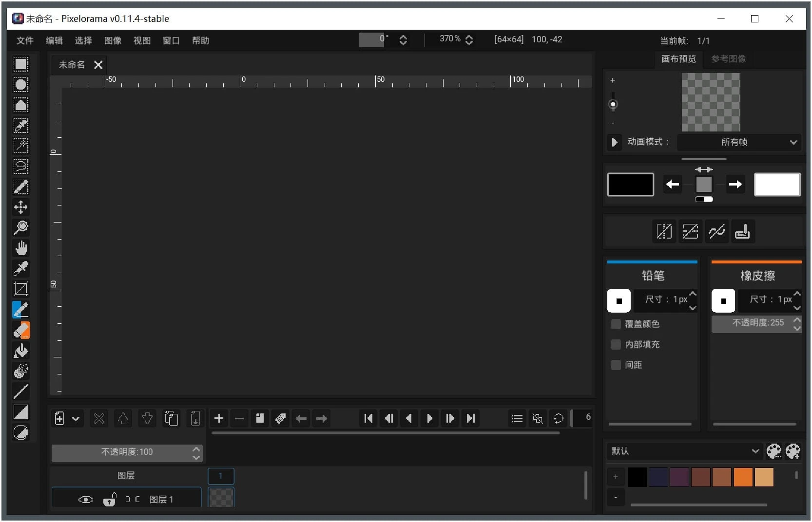Select the Pencil tool in toolbar

click(20, 310)
